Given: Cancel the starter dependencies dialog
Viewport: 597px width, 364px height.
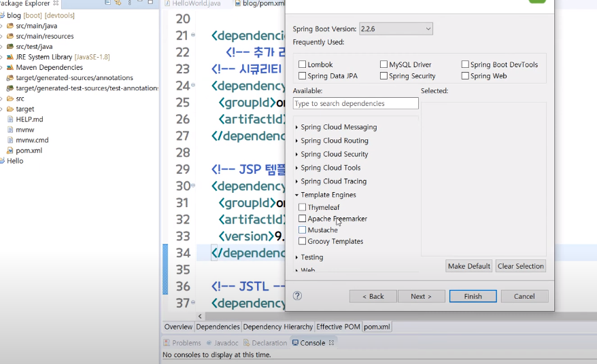Looking at the screenshot, I should (x=525, y=296).
